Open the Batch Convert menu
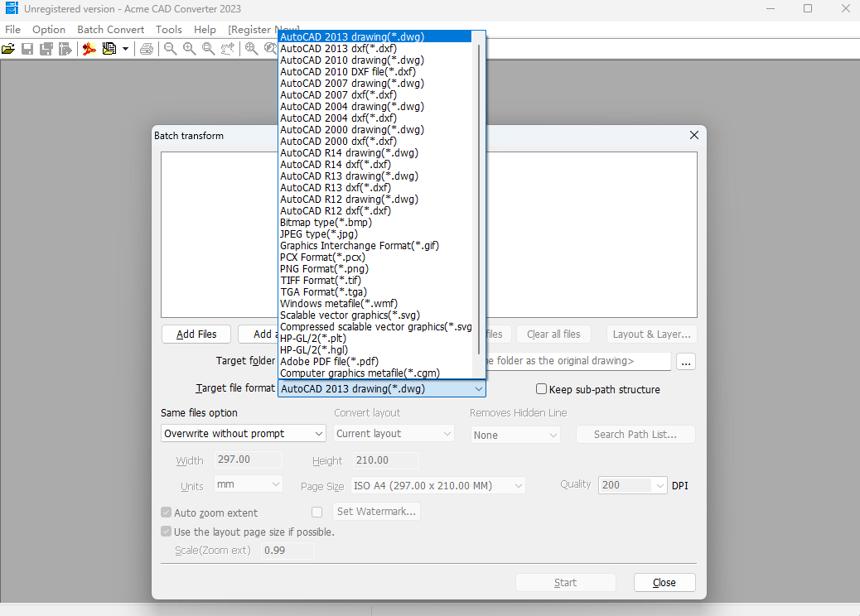Viewport: 860px width, 616px height. click(110, 30)
